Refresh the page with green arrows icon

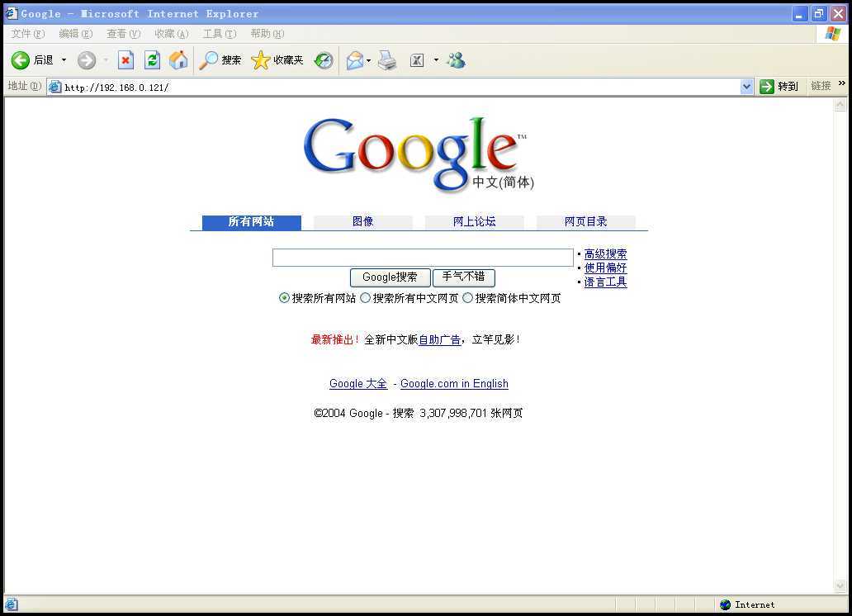(x=152, y=59)
